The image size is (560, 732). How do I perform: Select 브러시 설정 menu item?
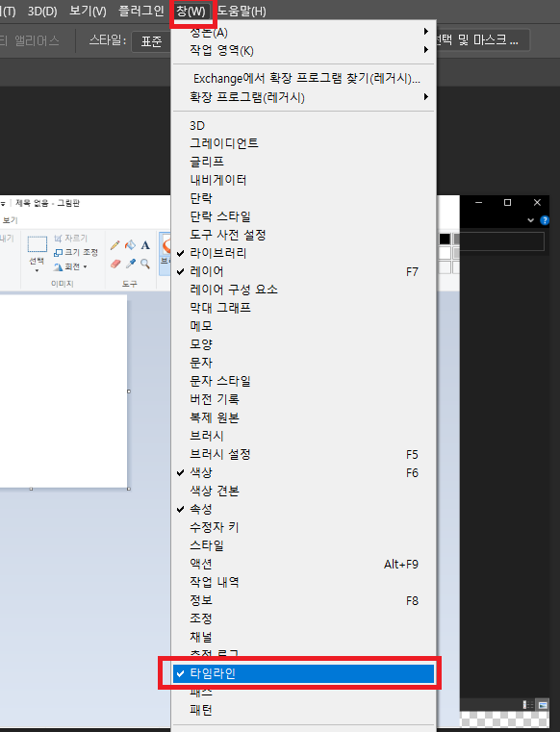pyautogui.click(x=304, y=454)
